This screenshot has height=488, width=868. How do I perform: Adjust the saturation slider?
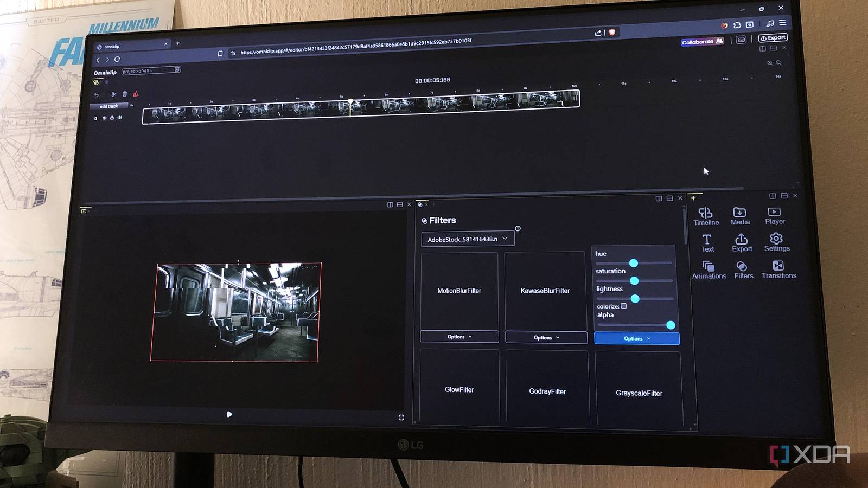[x=634, y=280]
